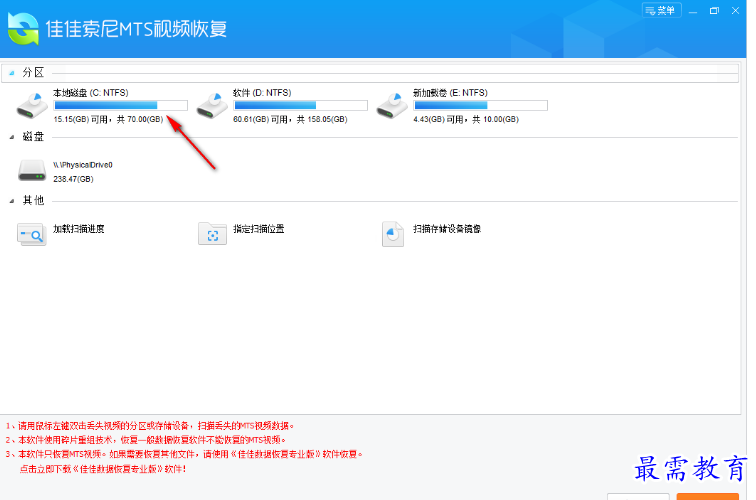The image size is (756, 500).
Task: Click the 新加卷 (E: NTFS) label
Action: 450,93
